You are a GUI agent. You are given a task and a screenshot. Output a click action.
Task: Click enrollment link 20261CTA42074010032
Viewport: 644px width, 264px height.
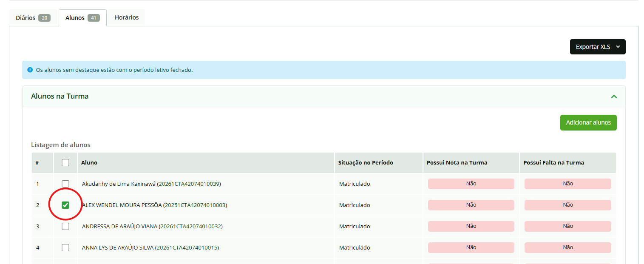tap(190, 226)
